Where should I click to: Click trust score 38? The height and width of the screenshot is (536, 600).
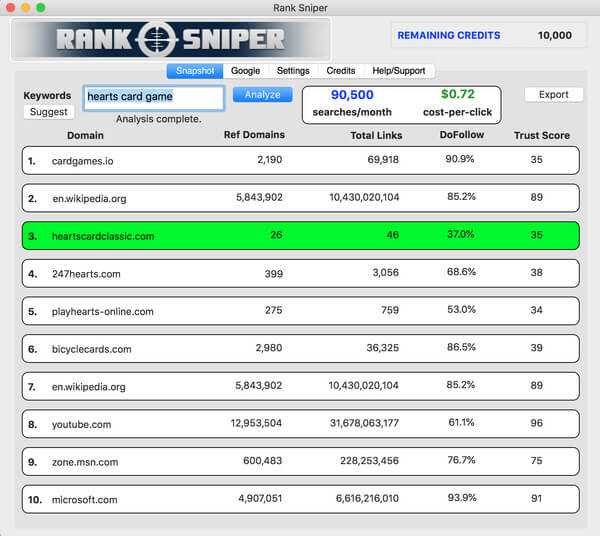[536, 272]
